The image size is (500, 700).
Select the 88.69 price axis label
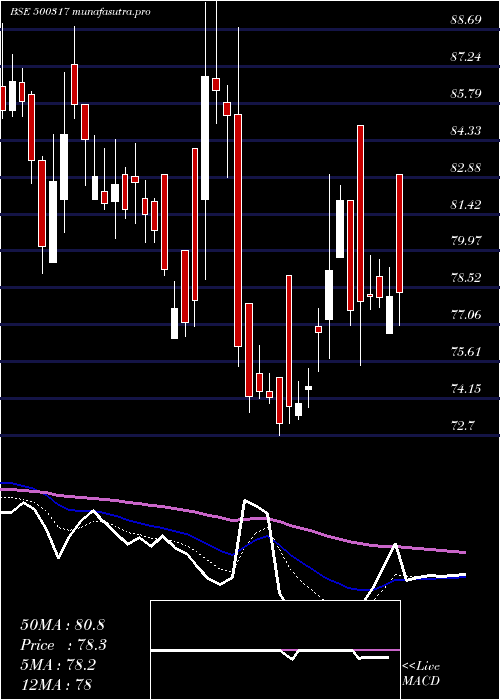pyautogui.click(x=466, y=20)
